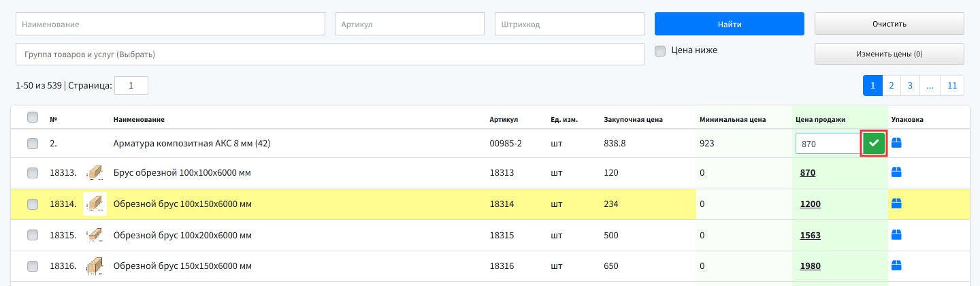Open thumbnail of Обрезной брус 150х150х6000

95,266
